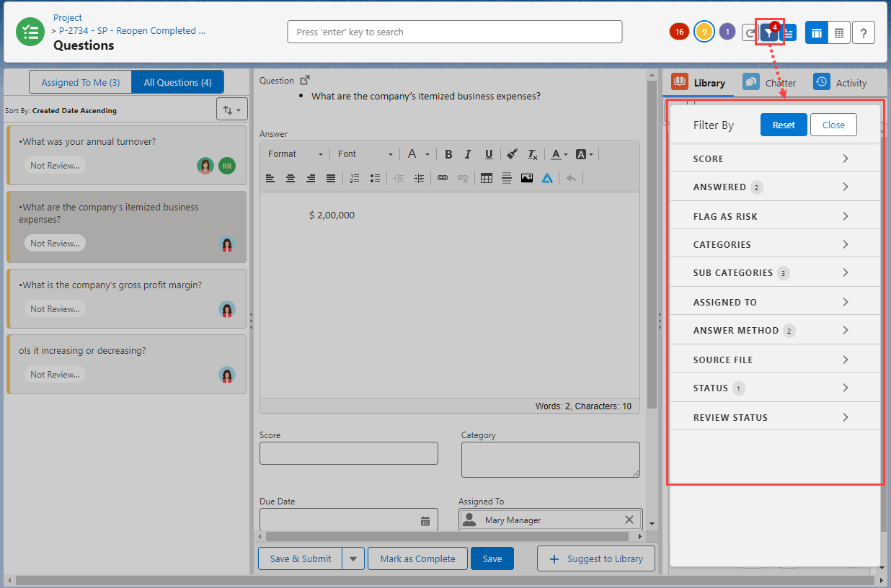
Task: Click the search input field
Action: (454, 32)
